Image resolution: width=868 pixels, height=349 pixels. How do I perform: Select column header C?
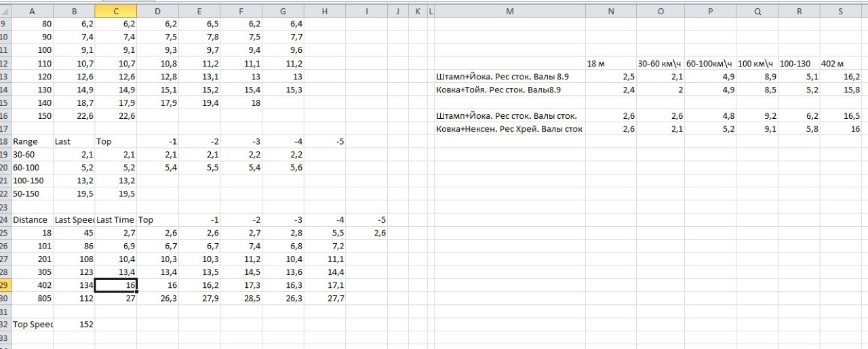tap(115, 12)
